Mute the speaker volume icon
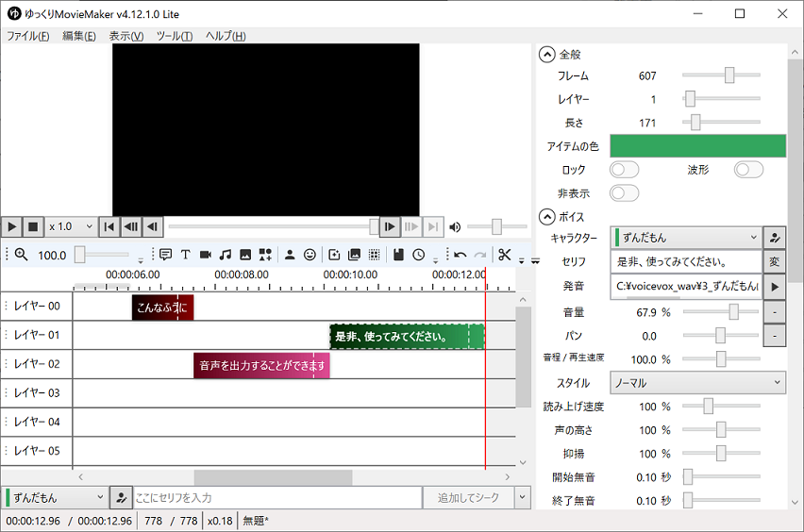Viewport: 804px width, 532px height. pyautogui.click(x=455, y=227)
